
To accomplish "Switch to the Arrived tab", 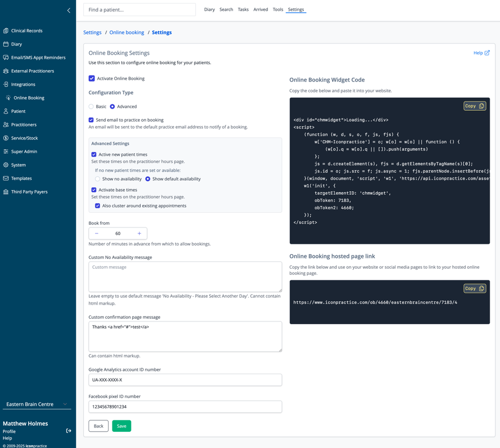I will pyautogui.click(x=260, y=10).
